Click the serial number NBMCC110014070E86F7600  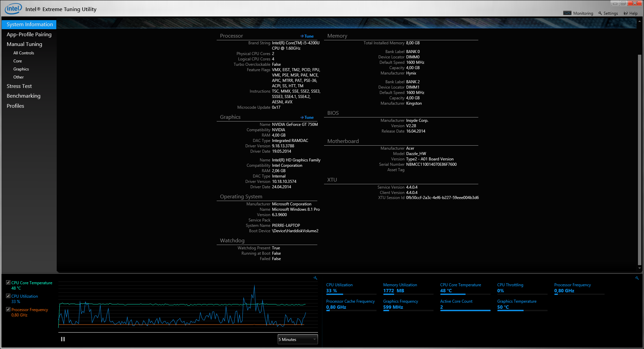tap(431, 164)
